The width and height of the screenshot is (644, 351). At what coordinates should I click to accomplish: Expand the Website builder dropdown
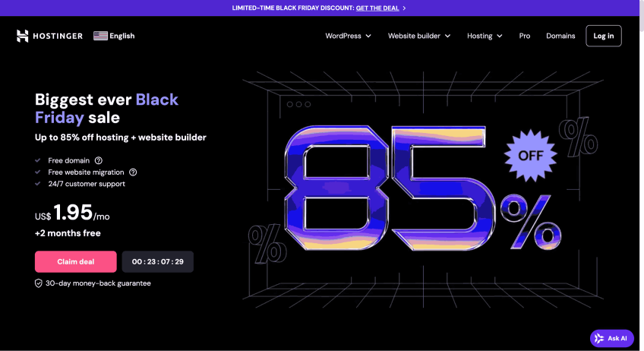tap(419, 36)
